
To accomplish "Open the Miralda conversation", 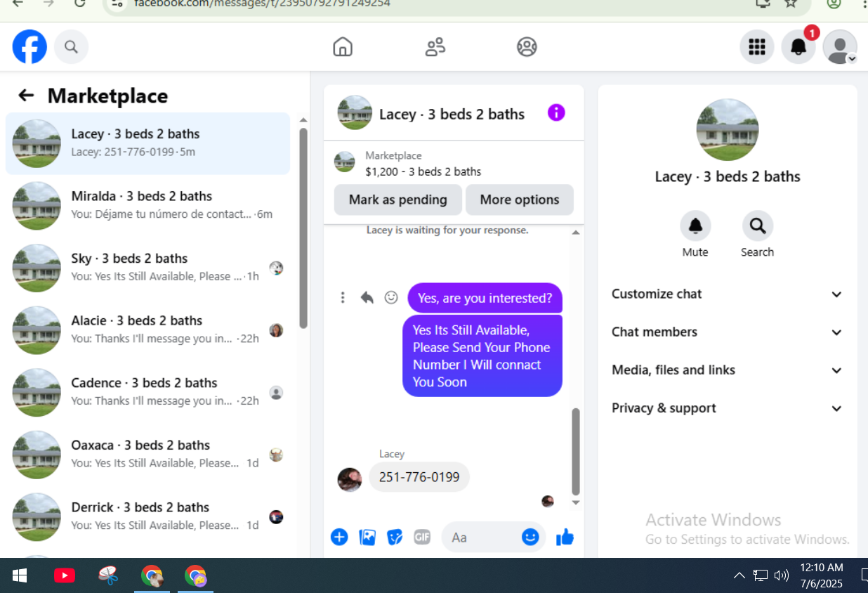I will pos(147,205).
